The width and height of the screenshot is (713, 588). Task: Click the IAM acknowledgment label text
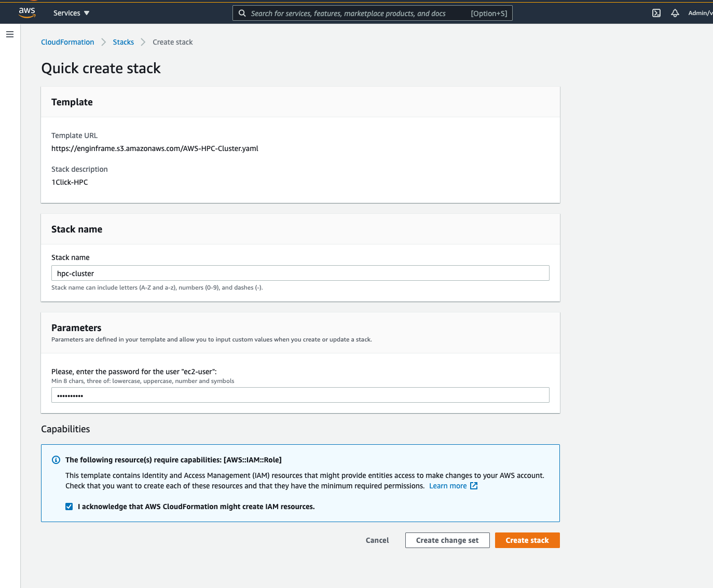click(x=196, y=507)
